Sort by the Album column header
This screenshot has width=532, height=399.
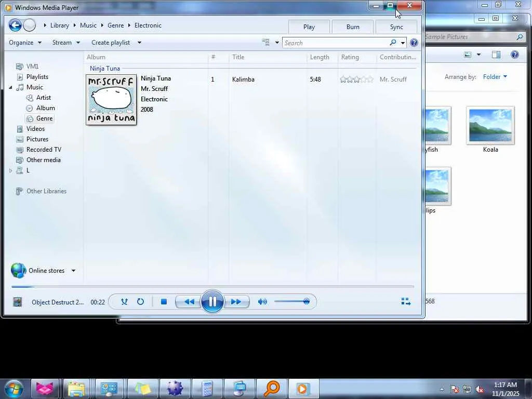(x=146, y=57)
